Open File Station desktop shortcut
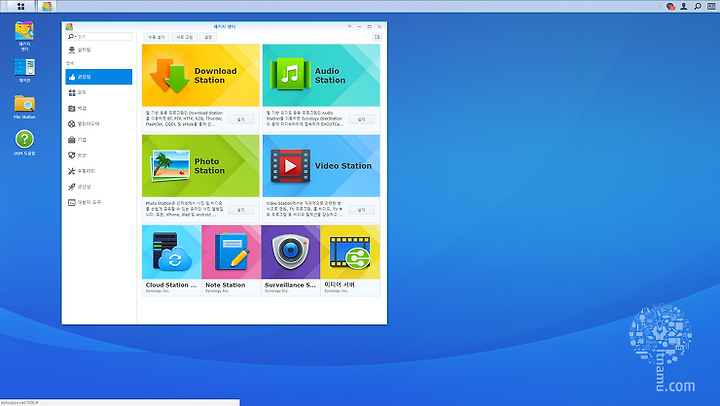 tap(24, 107)
